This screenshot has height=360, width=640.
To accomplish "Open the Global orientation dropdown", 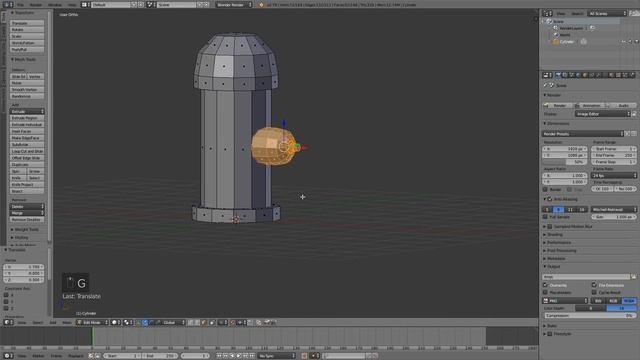I will [173, 322].
